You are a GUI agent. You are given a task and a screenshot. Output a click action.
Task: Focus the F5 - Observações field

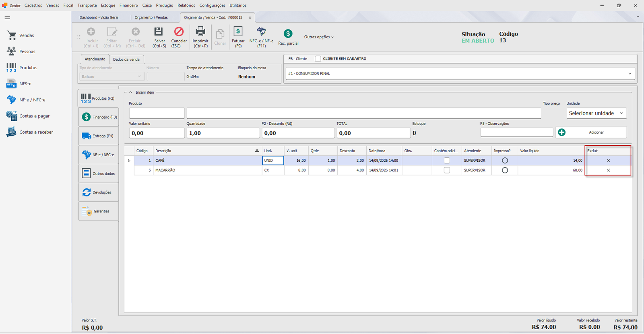click(x=516, y=132)
